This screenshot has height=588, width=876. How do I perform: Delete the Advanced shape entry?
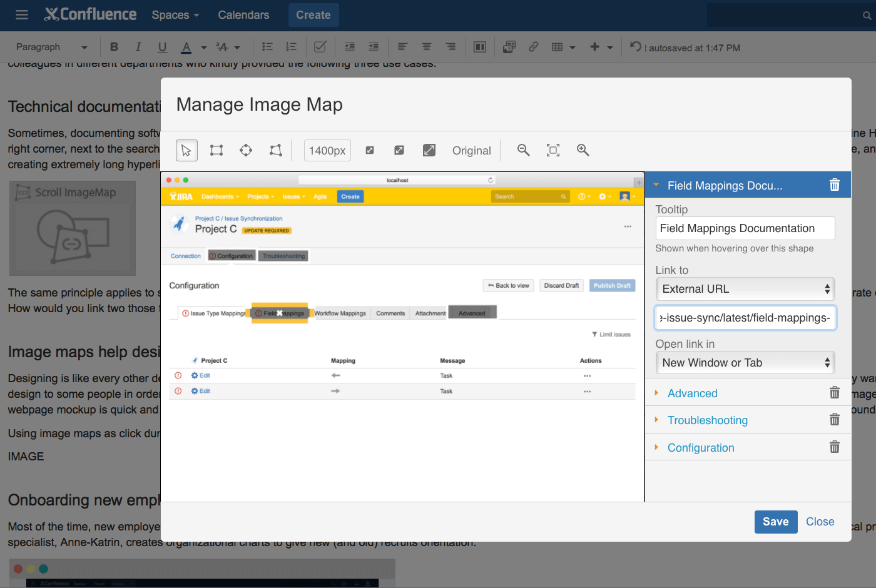point(835,393)
